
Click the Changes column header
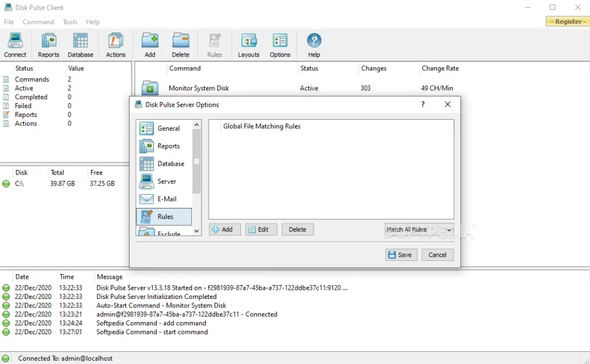373,69
